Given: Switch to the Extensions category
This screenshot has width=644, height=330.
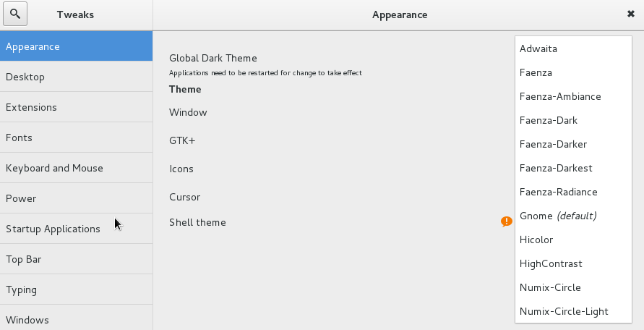Looking at the screenshot, I should (x=77, y=107).
